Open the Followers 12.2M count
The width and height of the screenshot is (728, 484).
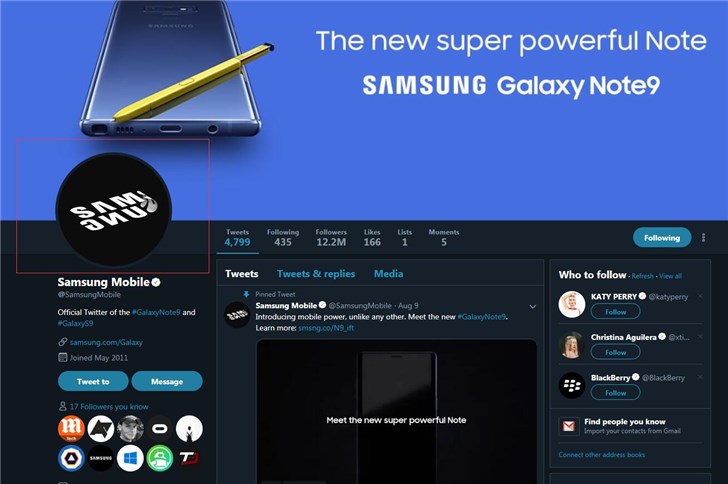tap(331, 237)
